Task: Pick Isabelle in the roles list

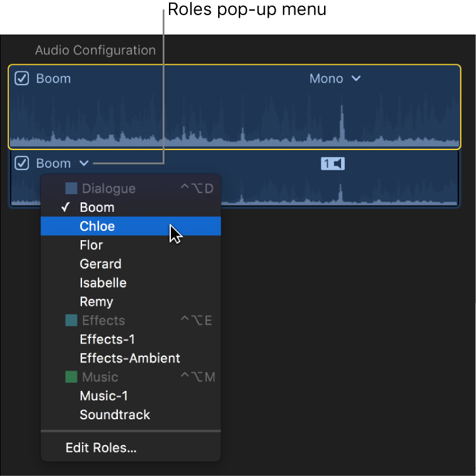Action: [x=103, y=283]
